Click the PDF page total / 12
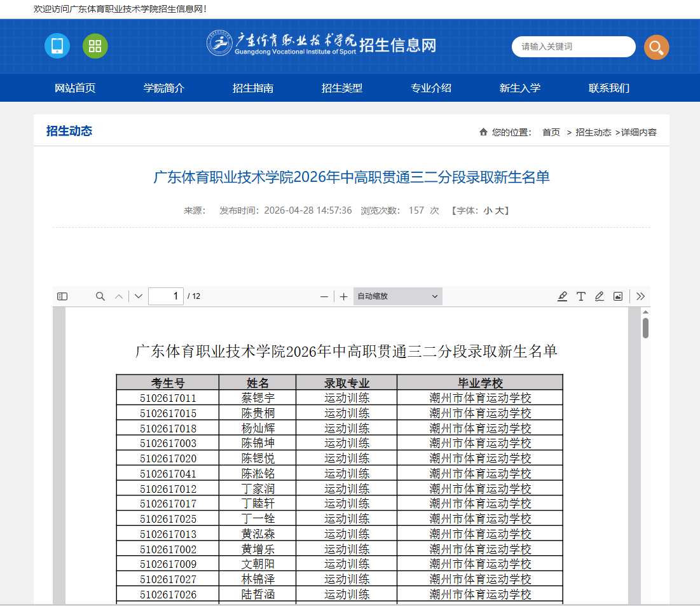Viewport: 700px width, 606px height. [x=194, y=296]
